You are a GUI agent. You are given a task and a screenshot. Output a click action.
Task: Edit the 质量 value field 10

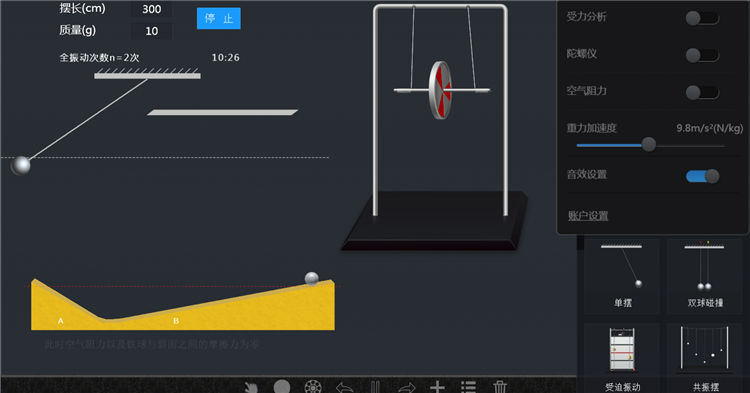(152, 31)
